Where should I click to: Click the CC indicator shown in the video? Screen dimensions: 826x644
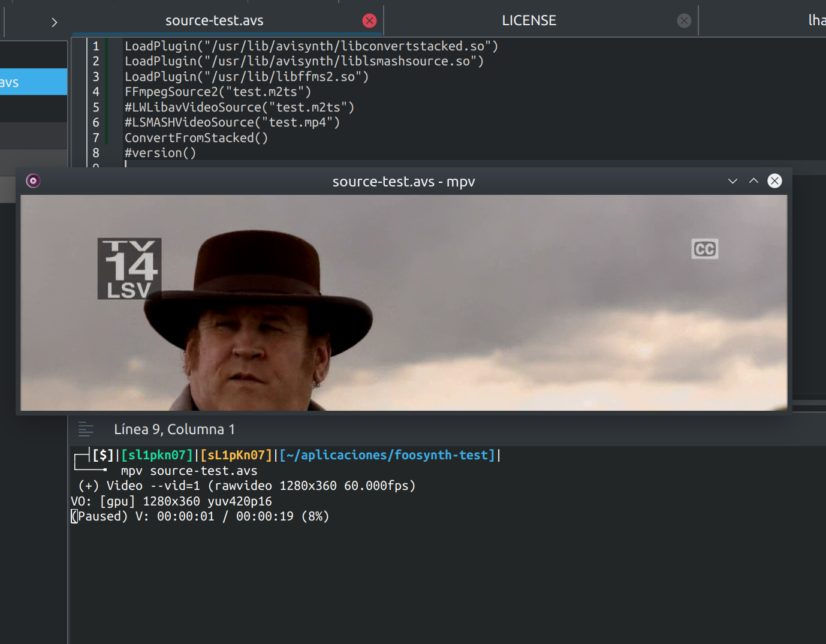pyautogui.click(x=705, y=248)
